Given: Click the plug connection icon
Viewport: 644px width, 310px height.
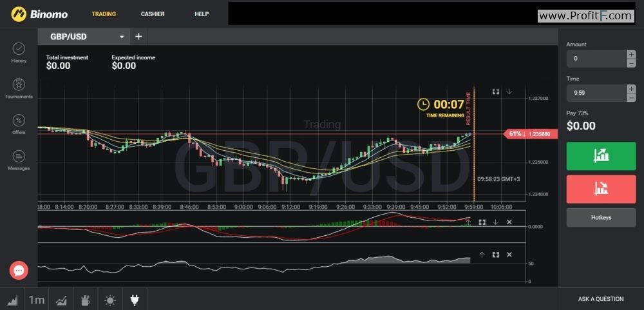Looking at the screenshot, I should (x=135, y=300).
